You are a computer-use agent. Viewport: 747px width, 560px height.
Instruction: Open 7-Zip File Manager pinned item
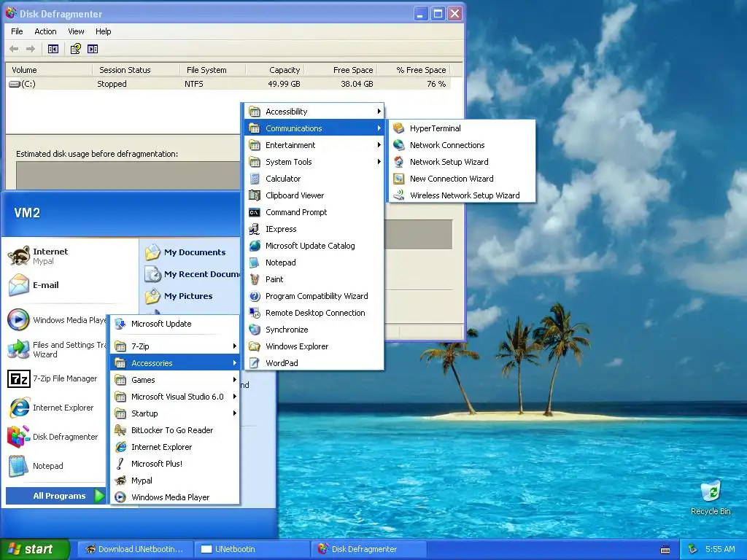coord(54,378)
